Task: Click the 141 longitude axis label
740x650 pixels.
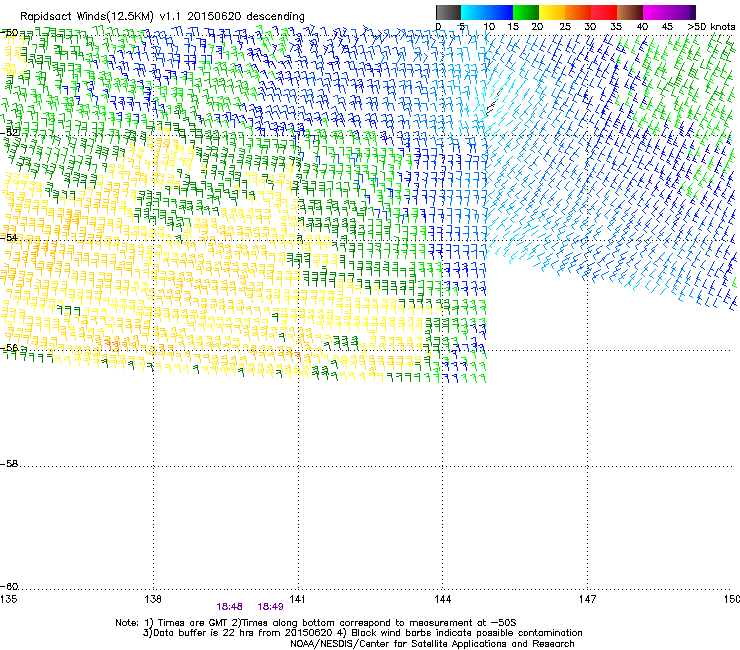Action: click(297, 599)
